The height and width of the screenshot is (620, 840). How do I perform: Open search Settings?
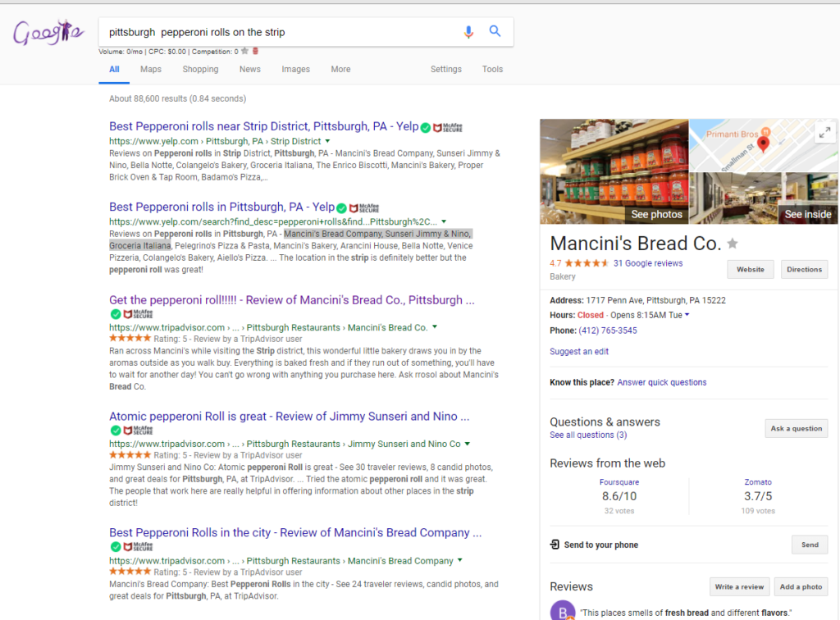click(x=445, y=69)
